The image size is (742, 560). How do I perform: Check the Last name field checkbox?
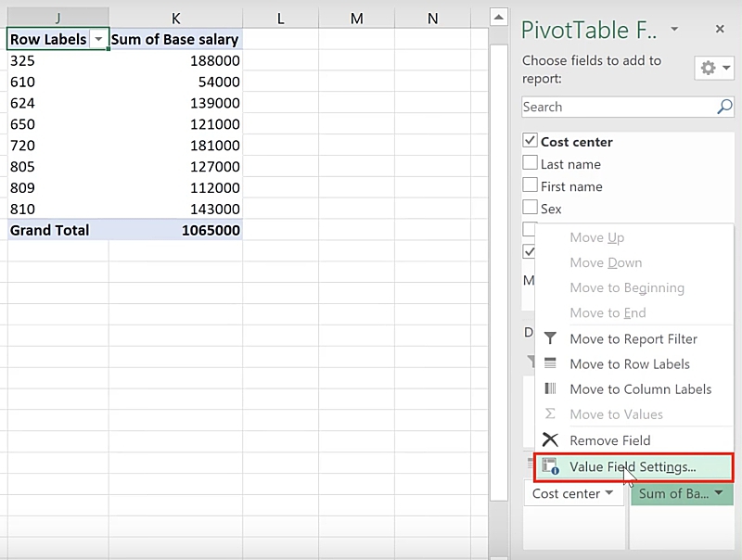(531, 163)
